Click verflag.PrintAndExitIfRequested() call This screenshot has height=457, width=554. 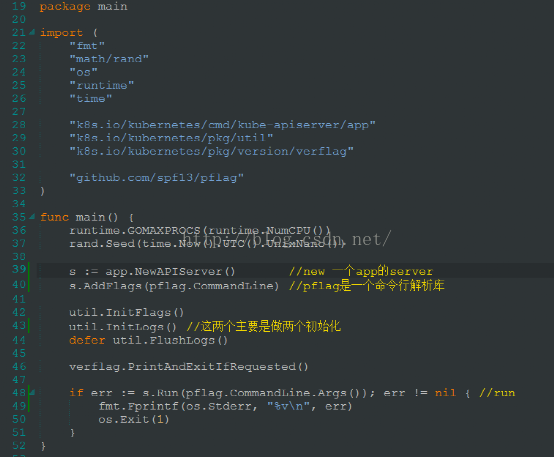(x=189, y=367)
